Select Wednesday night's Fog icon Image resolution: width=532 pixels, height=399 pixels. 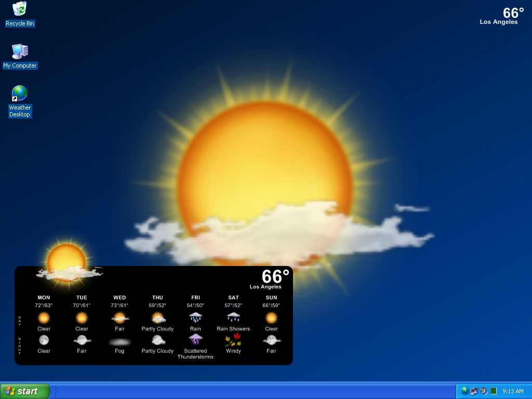point(119,341)
